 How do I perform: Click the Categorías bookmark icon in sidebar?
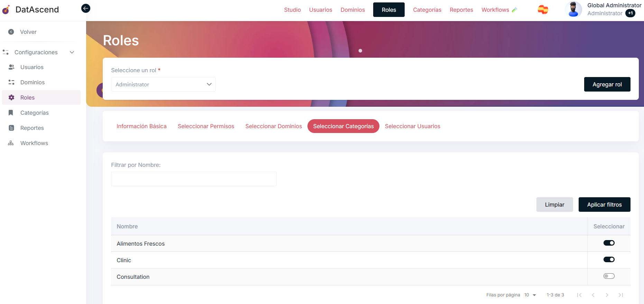coord(11,113)
